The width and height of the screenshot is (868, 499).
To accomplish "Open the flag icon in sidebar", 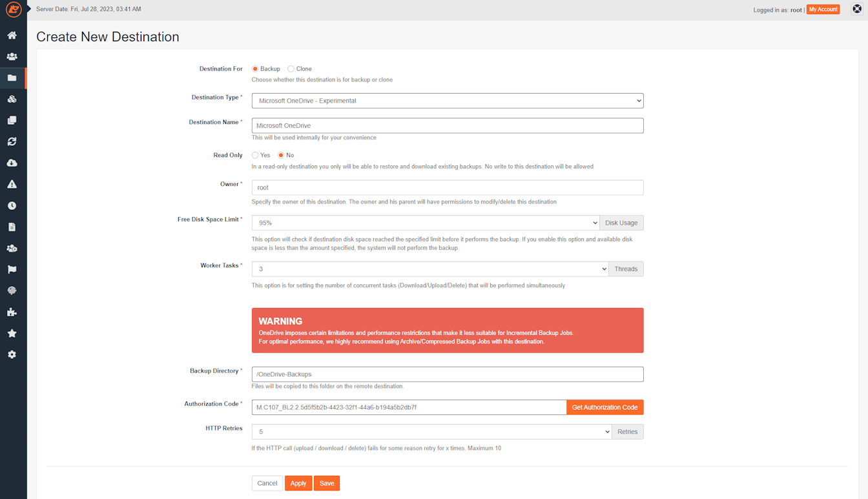I will [x=12, y=270].
